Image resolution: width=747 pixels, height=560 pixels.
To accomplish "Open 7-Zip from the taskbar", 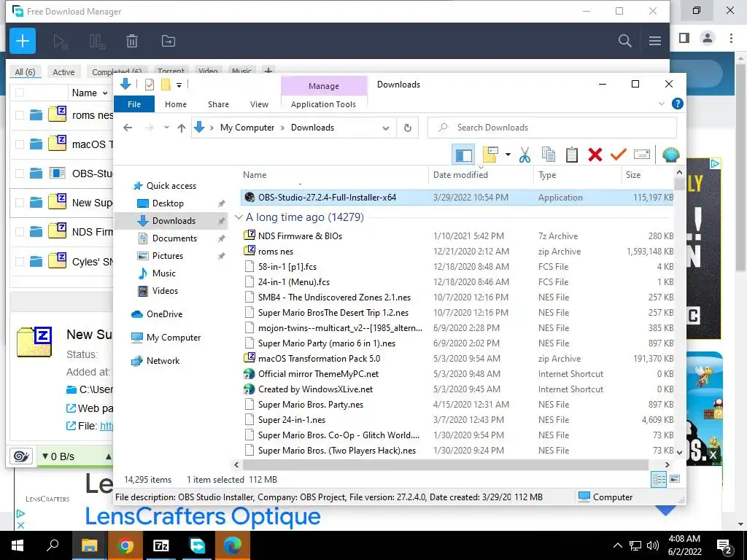I will tap(161, 545).
